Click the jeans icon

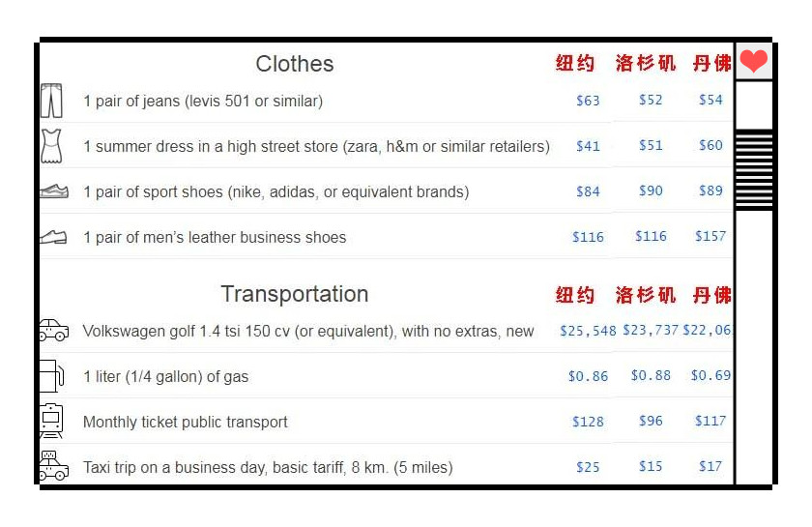(51, 101)
